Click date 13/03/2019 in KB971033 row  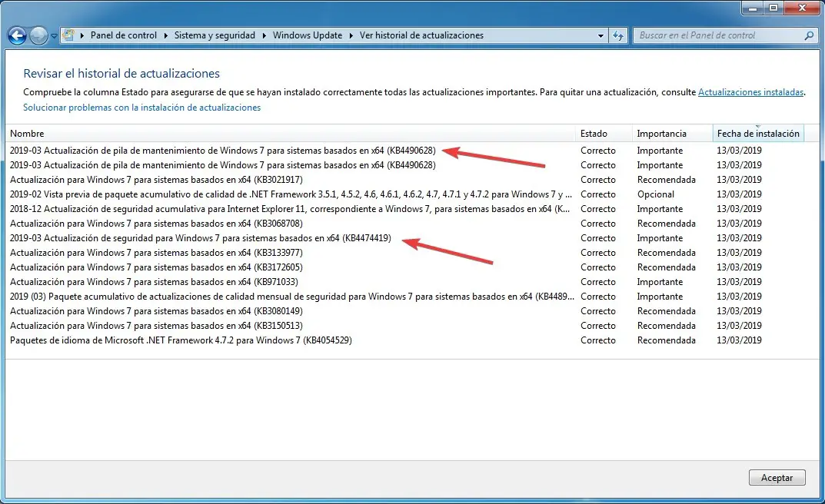pyautogui.click(x=739, y=282)
